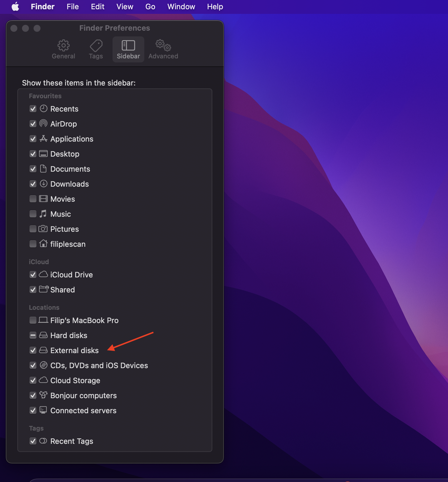This screenshot has width=448, height=482.
Task: Uncheck the Cloud Storage checkbox
Action: (33, 380)
